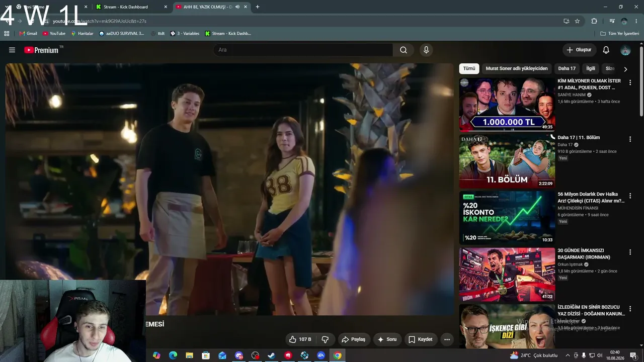The width and height of the screenshot is (644, 362).
Task: Open the YouTube bookmark in bookmarks bar
Action: pyautogui.click(x=54, y=34)
